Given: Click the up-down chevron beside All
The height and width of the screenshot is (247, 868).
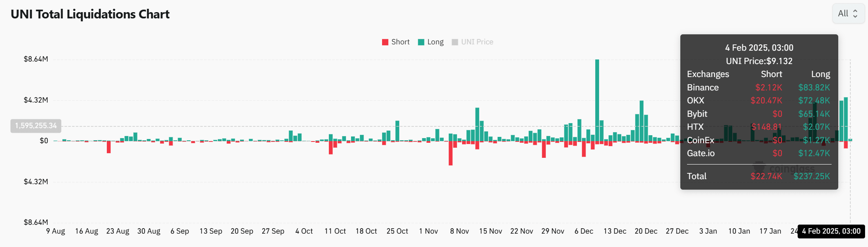Looking at the screenshot, I should (x=855, y=14).
